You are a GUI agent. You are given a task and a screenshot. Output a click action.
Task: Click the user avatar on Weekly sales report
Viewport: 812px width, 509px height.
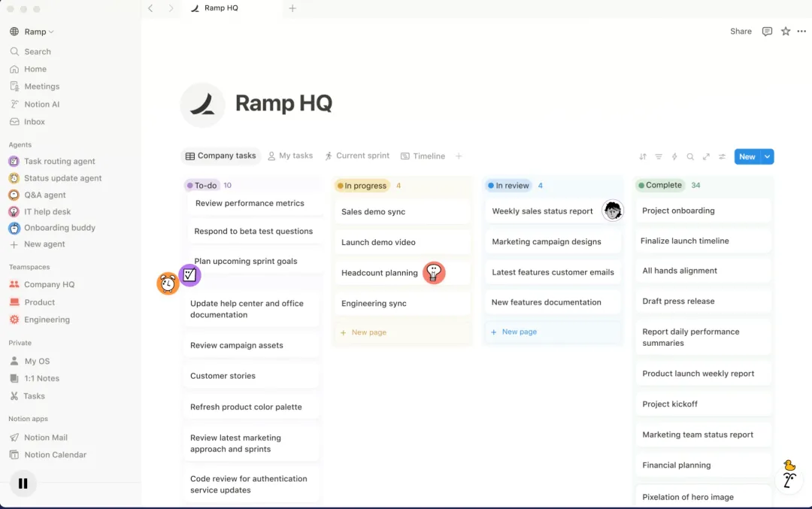(x=613, y=211)
